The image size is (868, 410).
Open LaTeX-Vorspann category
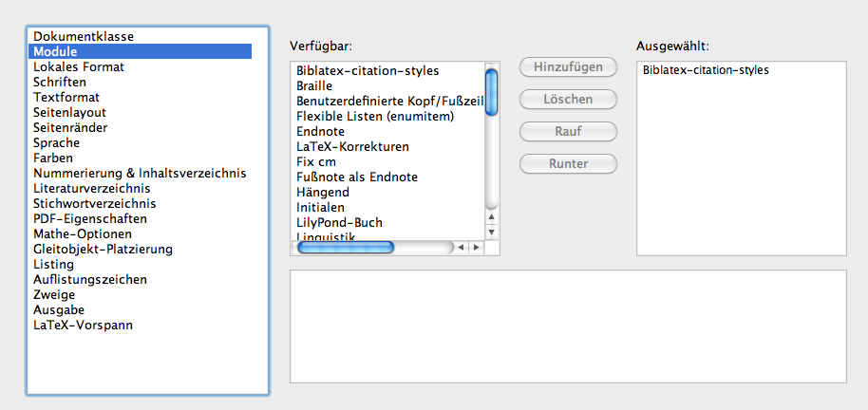140,326
